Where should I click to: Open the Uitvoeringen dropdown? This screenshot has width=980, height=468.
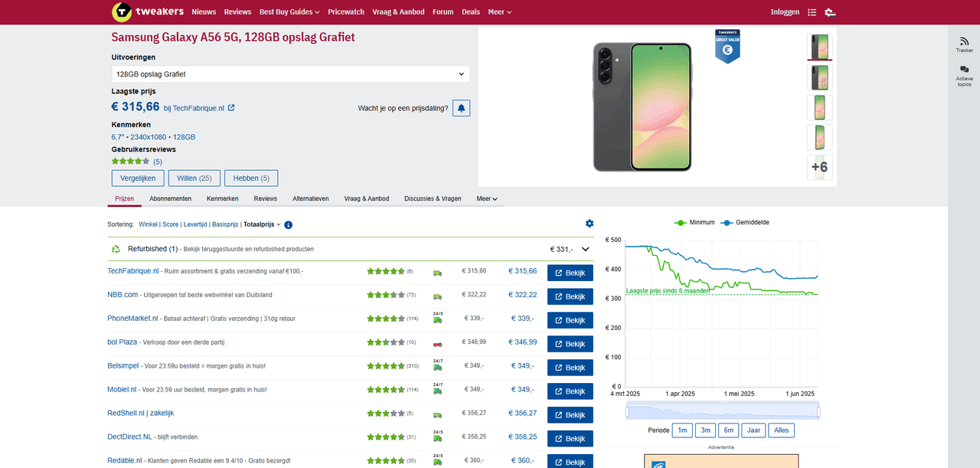[289, 74]
